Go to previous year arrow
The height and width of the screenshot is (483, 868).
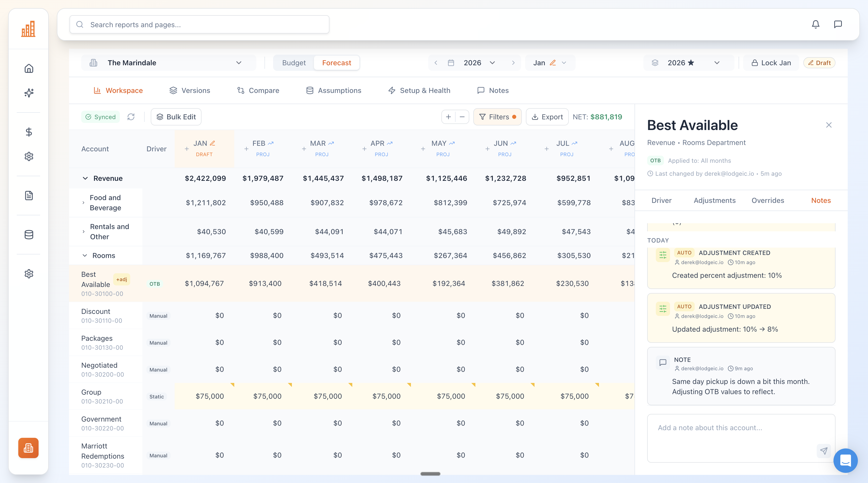click(436, 63)
